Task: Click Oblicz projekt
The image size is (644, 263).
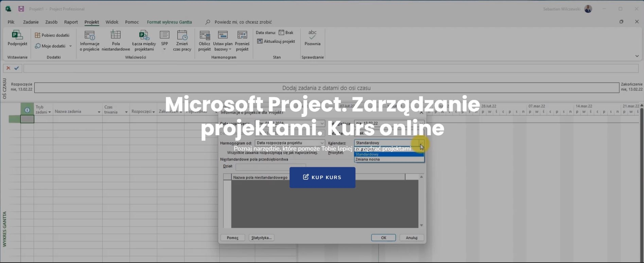Action: pyautogui.click(x=205, y=40)
